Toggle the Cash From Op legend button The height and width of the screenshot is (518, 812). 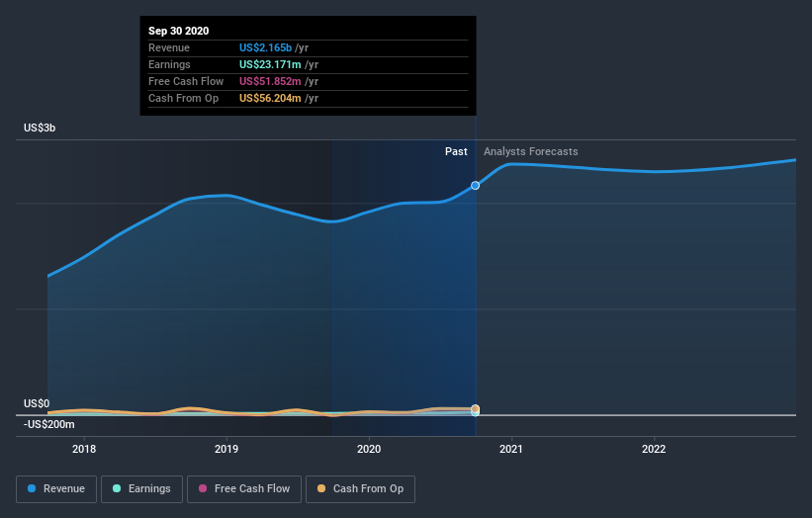(360, 489)
